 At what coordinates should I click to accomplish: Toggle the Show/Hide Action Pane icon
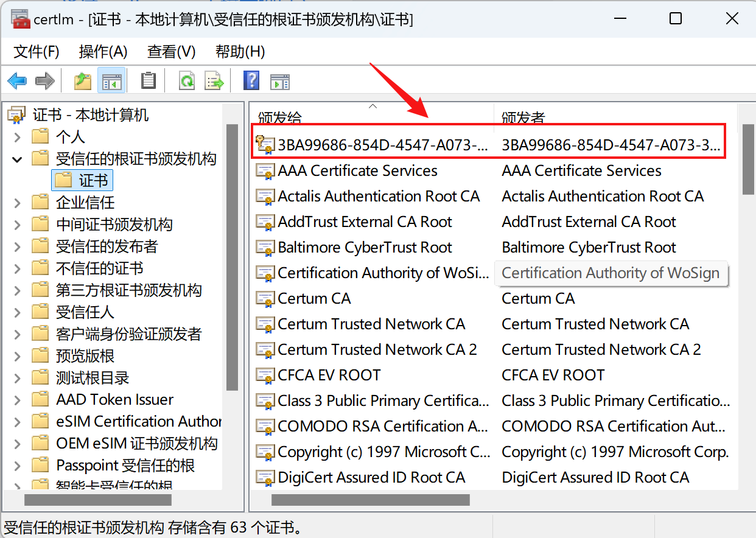point(279,80)
